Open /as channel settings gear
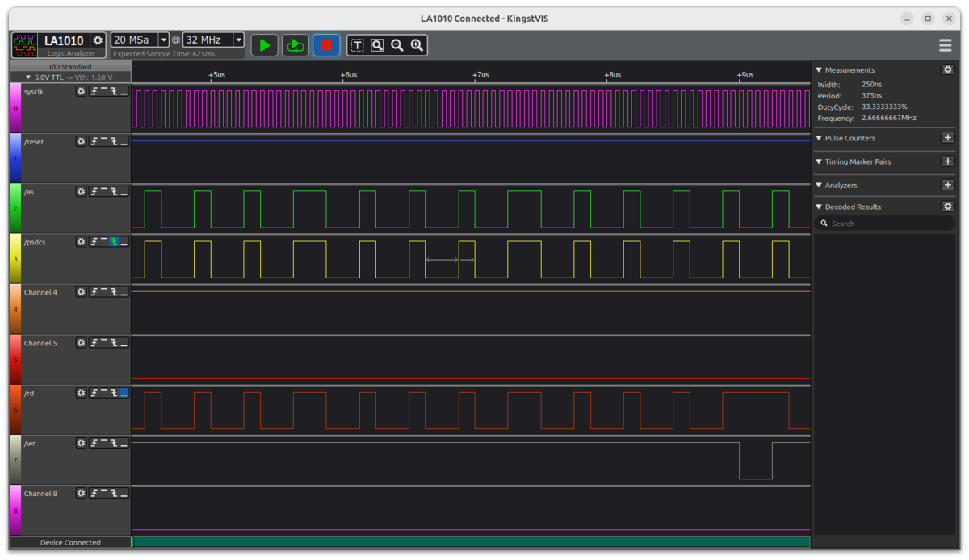Viewport: 969px width, 560px height. [81, 191]
